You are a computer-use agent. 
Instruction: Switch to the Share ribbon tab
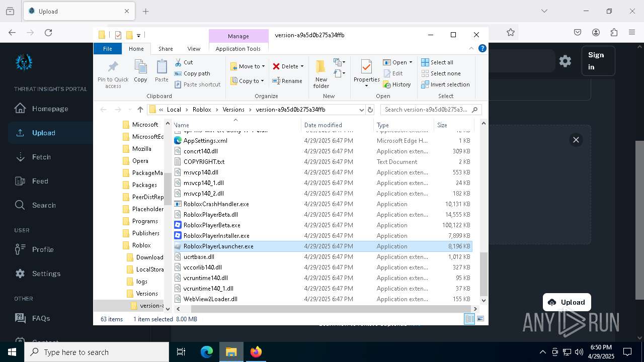click(166, 49)
